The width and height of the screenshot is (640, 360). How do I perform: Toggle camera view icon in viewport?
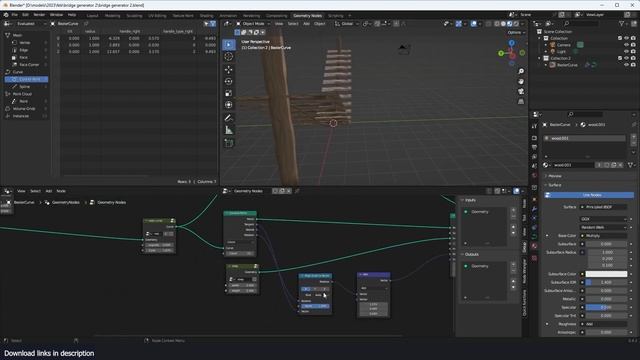[521, 91]
